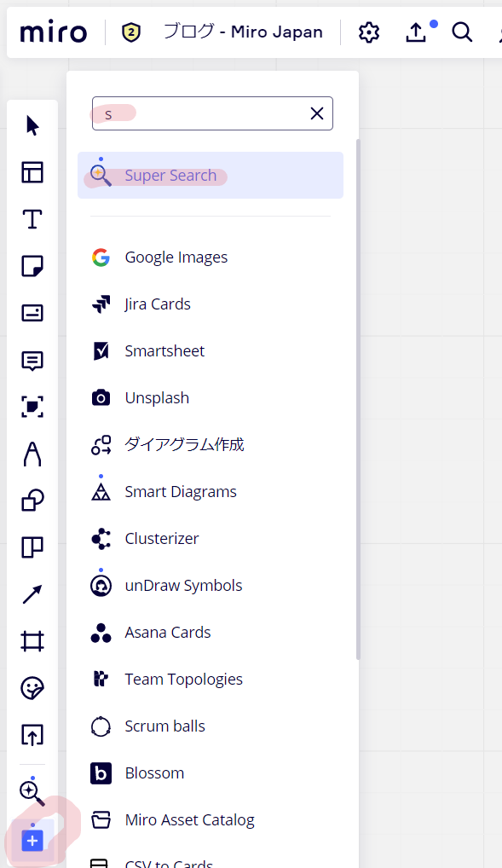Open the Templates tool in sidebar
The image size is (502, 868).
pyautogui.click(x=32, y=172)
